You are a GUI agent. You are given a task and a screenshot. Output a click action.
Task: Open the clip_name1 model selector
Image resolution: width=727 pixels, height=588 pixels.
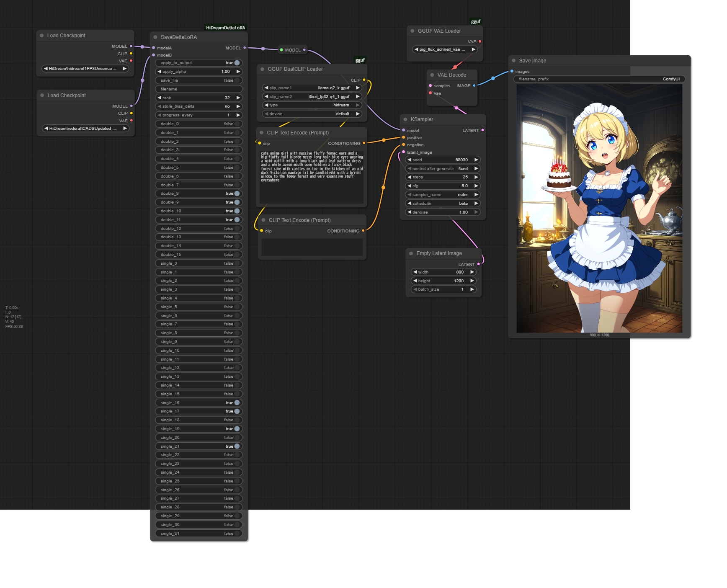point(312,88)
